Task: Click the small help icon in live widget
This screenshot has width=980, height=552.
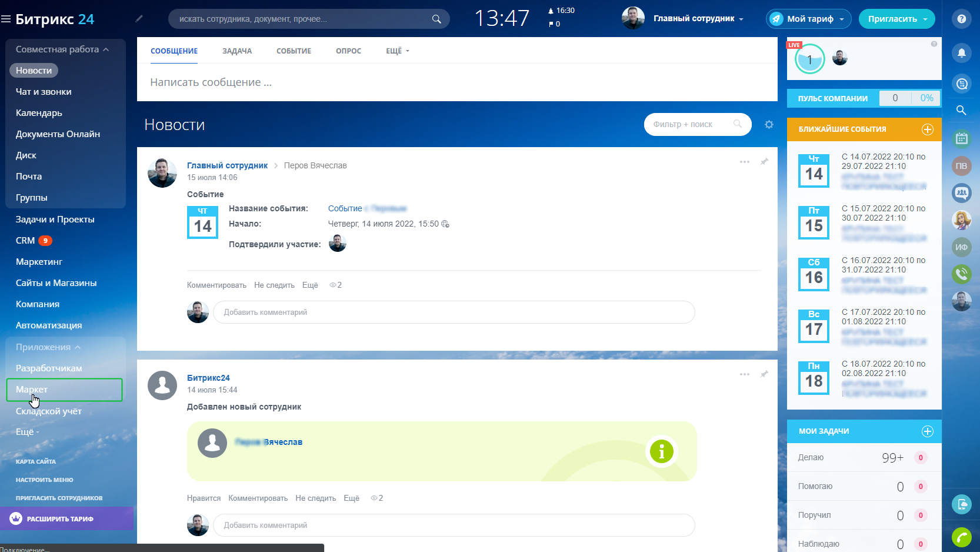Action: [x=934, y=44]
